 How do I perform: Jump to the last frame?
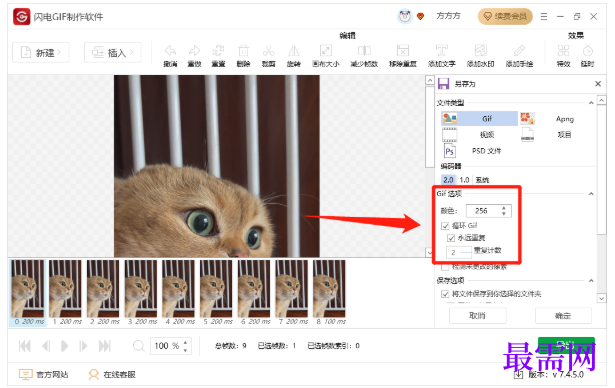point(104,346)
